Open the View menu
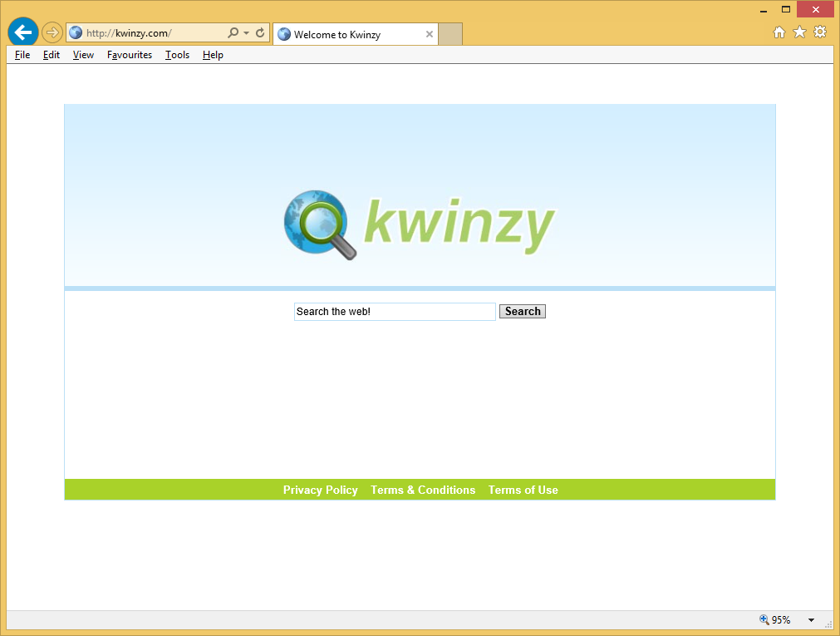This screenshot has width=840, height=636. point(83,55)
